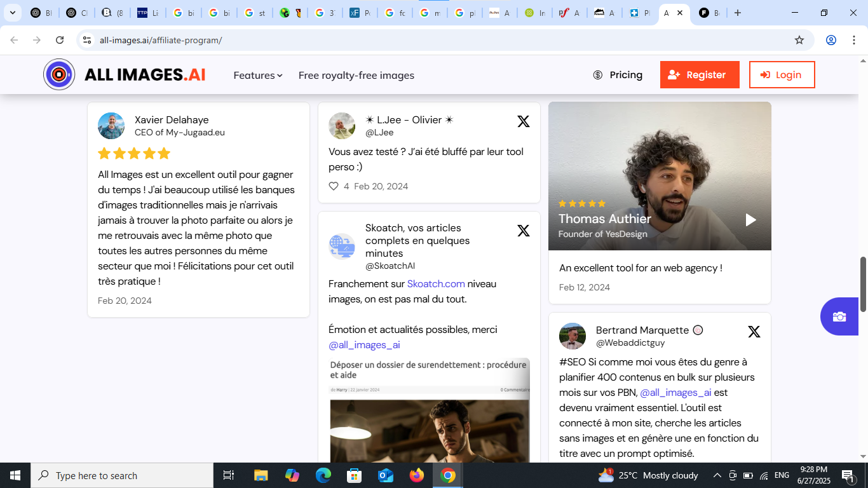Click L.Jee - Olivier's avatar
The height and width of the screenshot is (488, 868).
[x=342, y=126]
